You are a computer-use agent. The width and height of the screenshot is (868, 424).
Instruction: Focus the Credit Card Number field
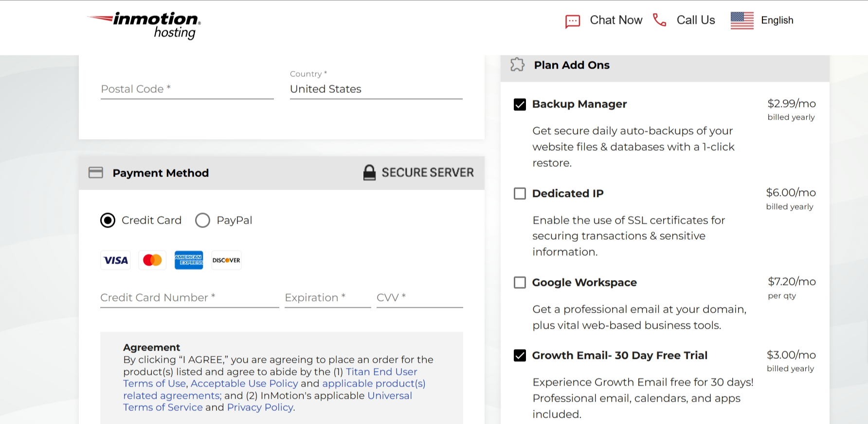[190, 298]
